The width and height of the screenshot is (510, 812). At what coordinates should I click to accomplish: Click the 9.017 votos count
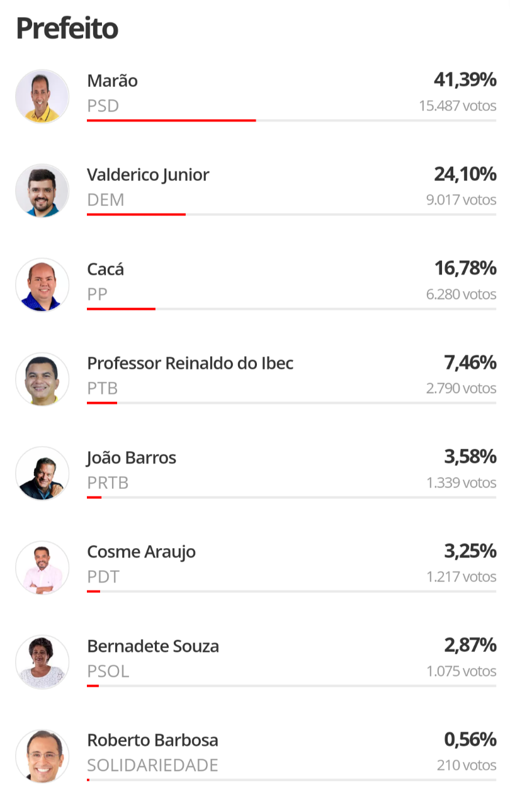tap(461, 200)
